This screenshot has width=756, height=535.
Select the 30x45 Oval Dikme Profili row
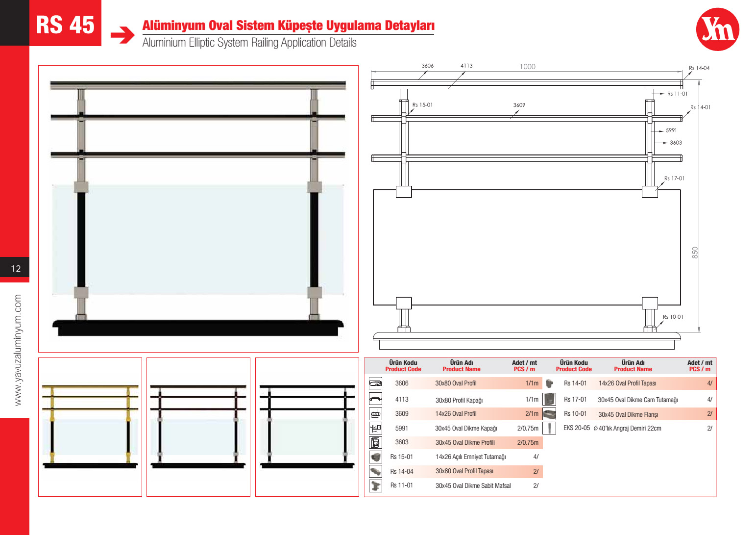(464, 442)
